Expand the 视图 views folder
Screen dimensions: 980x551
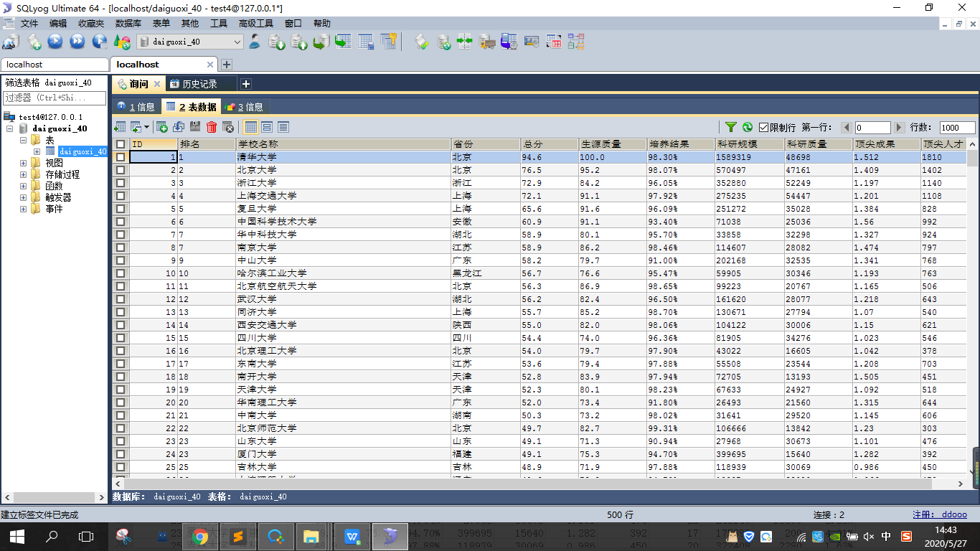23,163
